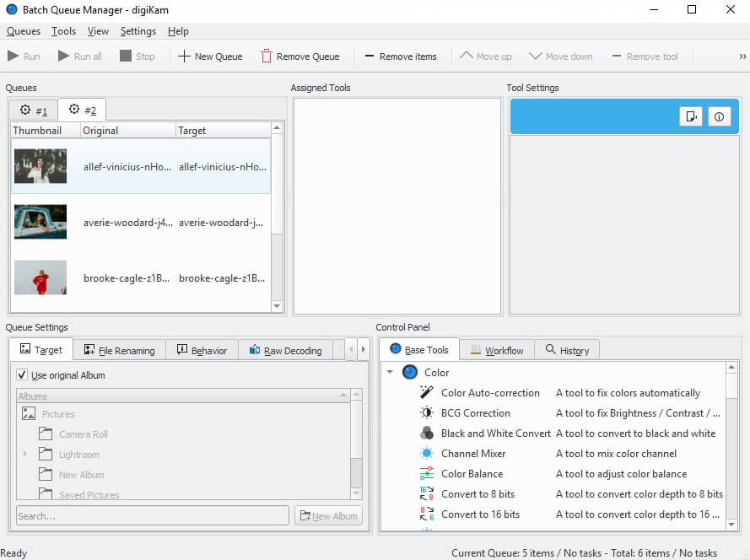Uncheck the Use original Album checkbox

[22, 375]
